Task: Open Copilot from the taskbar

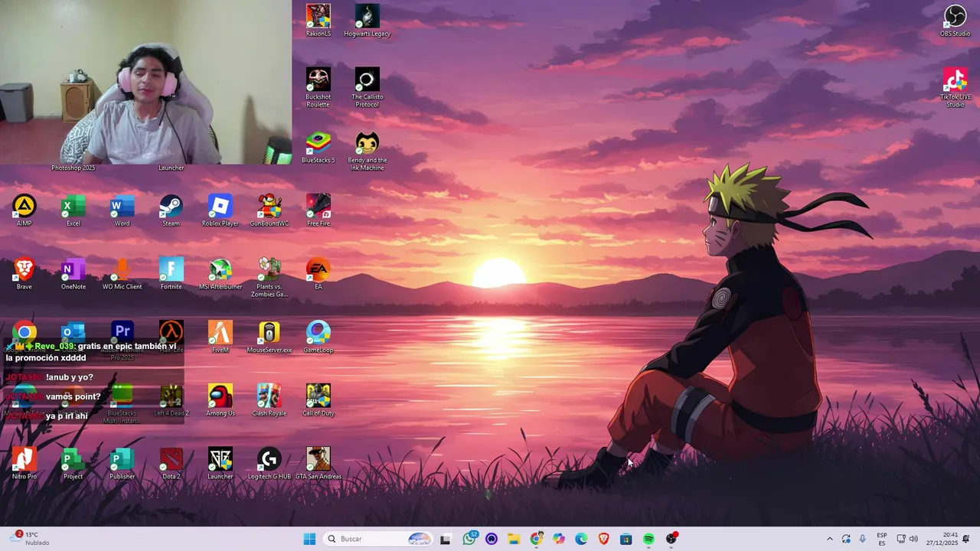Action: [559, 539]
